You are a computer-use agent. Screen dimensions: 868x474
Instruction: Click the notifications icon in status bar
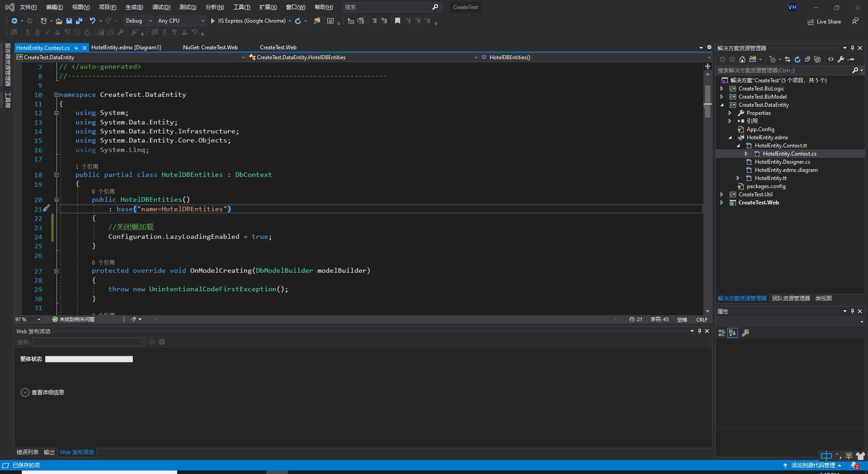[854, 465]
